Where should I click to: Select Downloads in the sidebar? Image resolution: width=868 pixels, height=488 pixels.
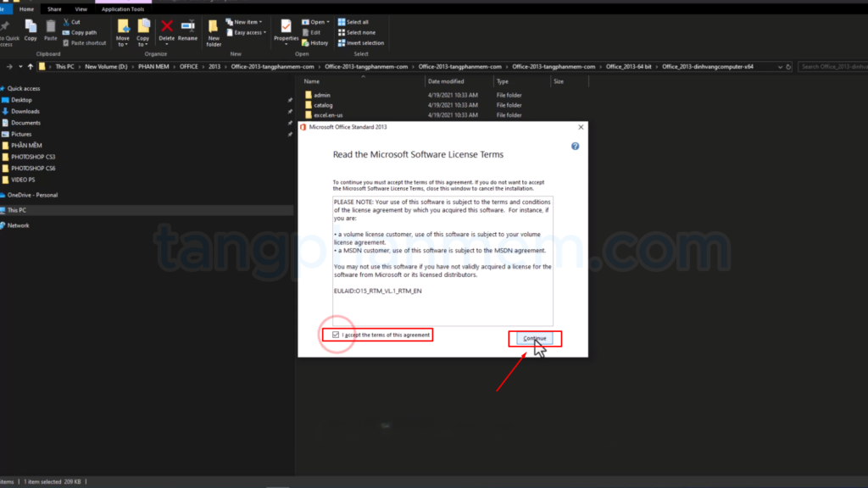coord(25,111)
